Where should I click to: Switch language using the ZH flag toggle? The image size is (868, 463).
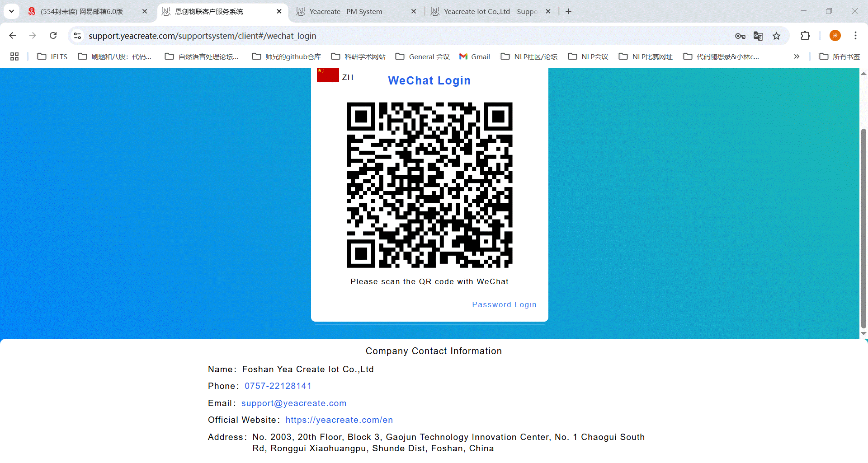pos(335,76)
